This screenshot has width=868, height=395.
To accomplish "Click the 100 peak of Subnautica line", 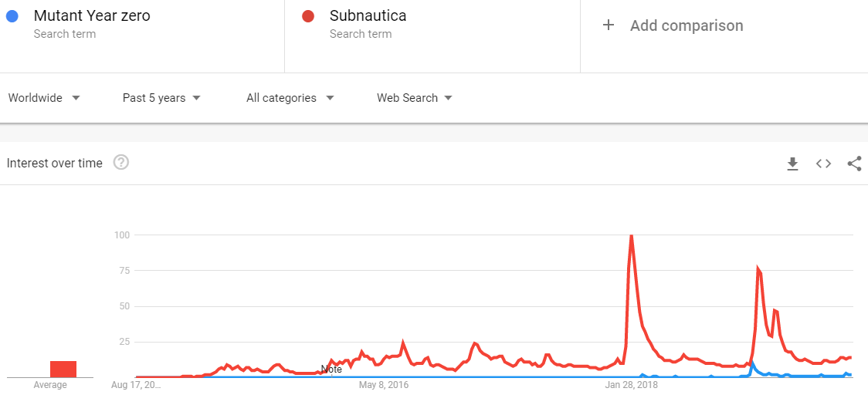I will point(631,236).
